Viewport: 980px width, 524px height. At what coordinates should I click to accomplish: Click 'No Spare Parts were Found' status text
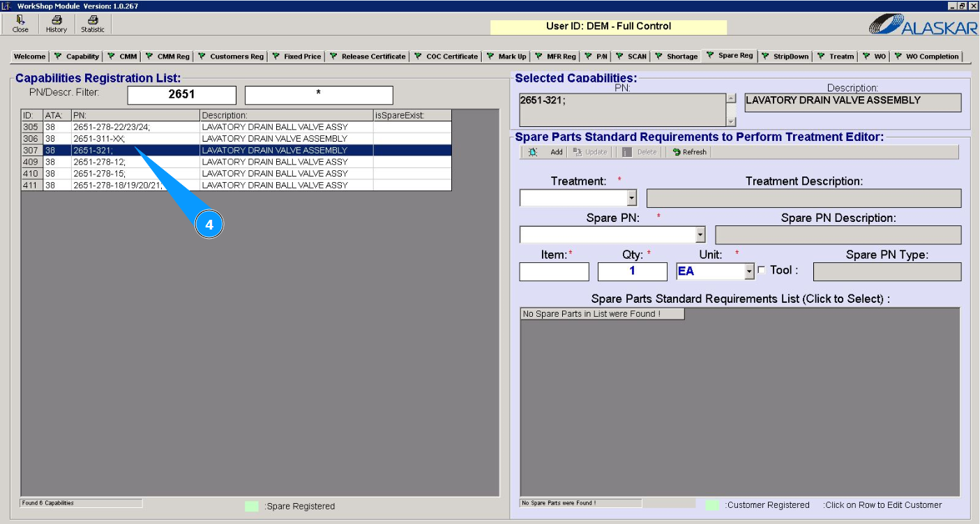point(559,502)
